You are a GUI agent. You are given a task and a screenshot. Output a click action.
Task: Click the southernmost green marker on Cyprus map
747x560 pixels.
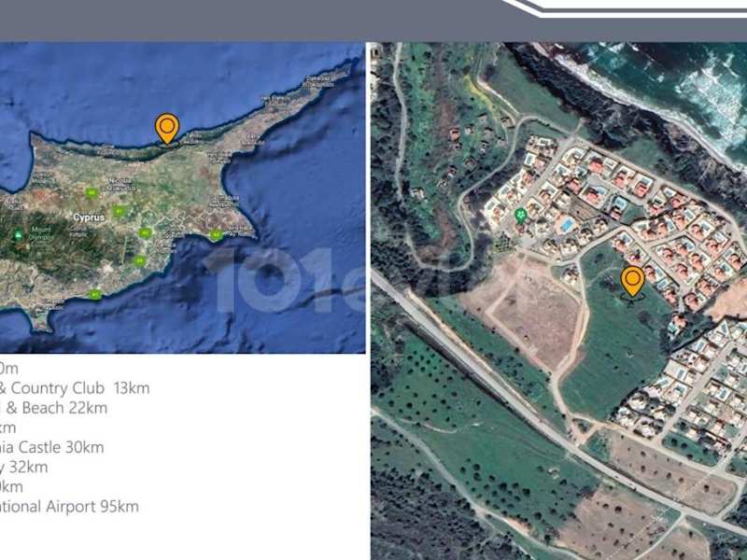(95, 294)
